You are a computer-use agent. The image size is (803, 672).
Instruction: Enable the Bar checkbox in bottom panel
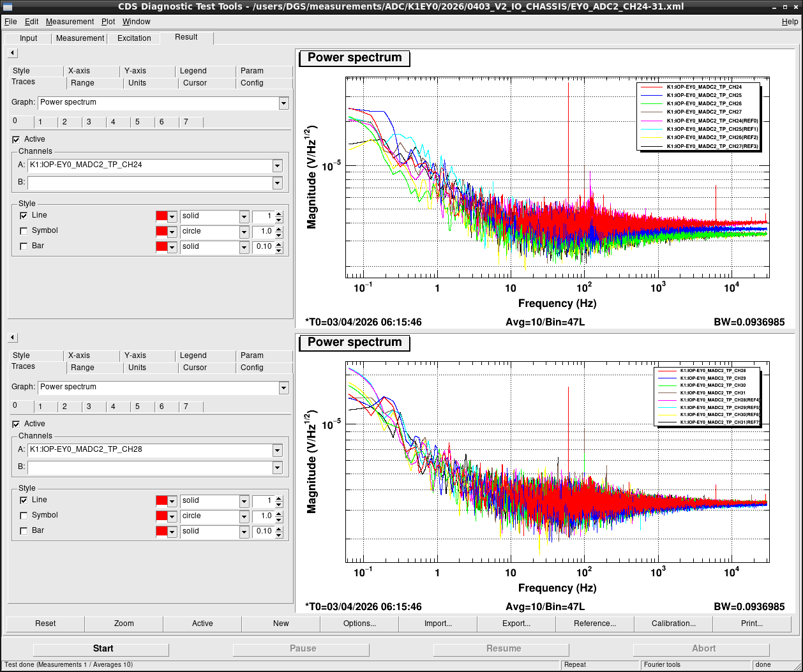pos(24,531)
